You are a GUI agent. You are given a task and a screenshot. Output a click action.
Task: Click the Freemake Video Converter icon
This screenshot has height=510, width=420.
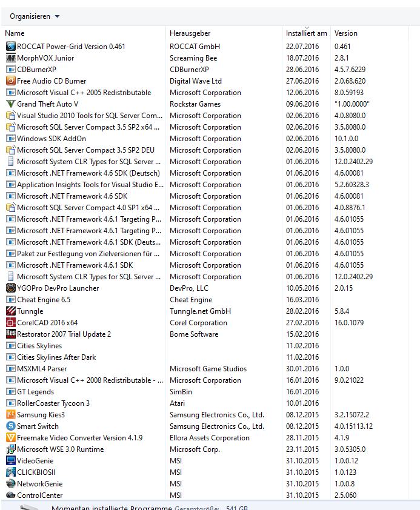click(x=11, y=437)
